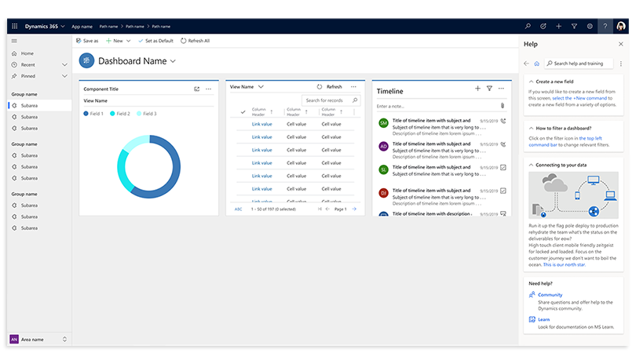Select Home in the left navigation
This screenshot has width=636, height=364.
click(x=27, y=53)
